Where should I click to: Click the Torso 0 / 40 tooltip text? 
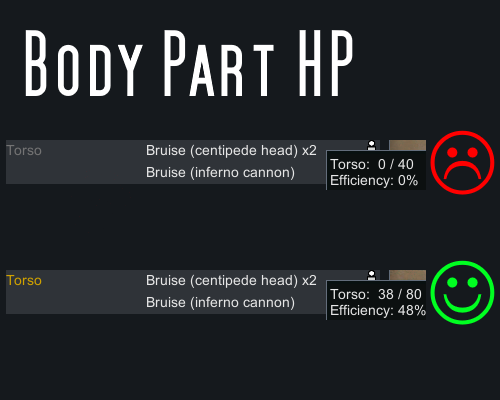click(x=372, y=164)
